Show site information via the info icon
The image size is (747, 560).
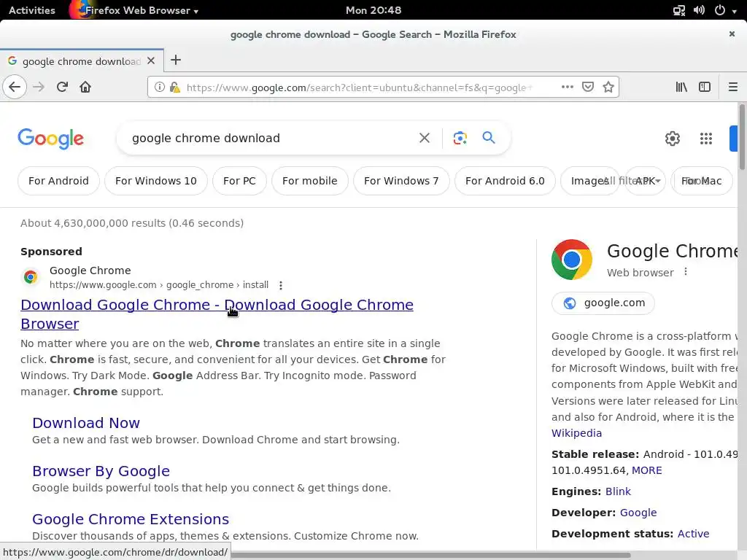(160, 87)
